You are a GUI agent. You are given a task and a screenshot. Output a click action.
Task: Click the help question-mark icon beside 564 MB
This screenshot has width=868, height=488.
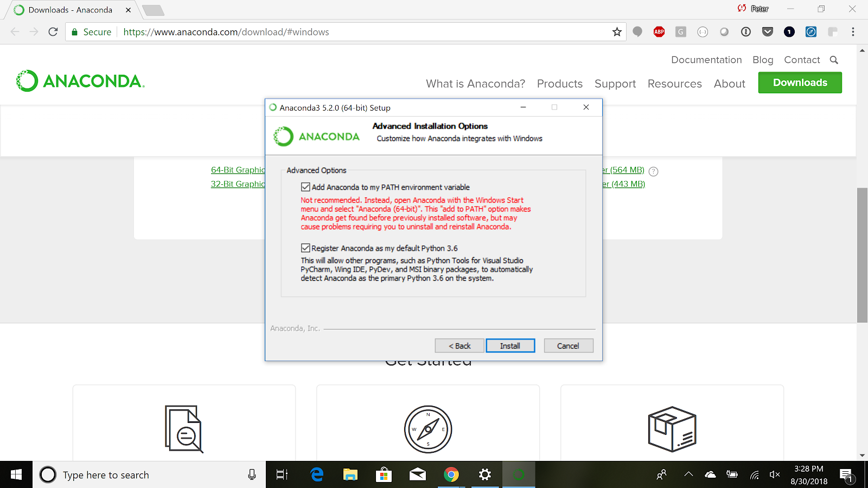(x=654, y=171)
